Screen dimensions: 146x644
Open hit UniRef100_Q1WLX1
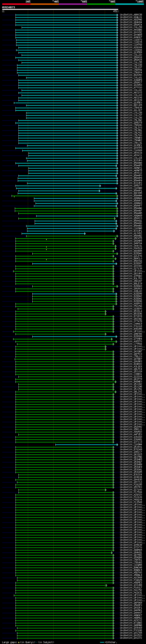[x=131, y=17]
